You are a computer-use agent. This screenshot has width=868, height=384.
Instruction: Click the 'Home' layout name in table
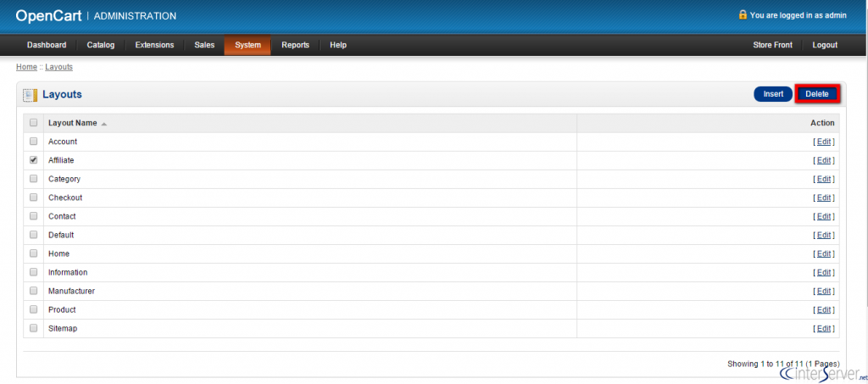coord(58,254)
